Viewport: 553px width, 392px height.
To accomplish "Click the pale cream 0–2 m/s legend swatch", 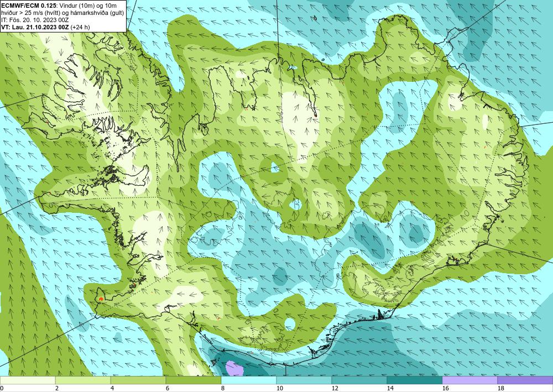I will (x=28, y=380).
